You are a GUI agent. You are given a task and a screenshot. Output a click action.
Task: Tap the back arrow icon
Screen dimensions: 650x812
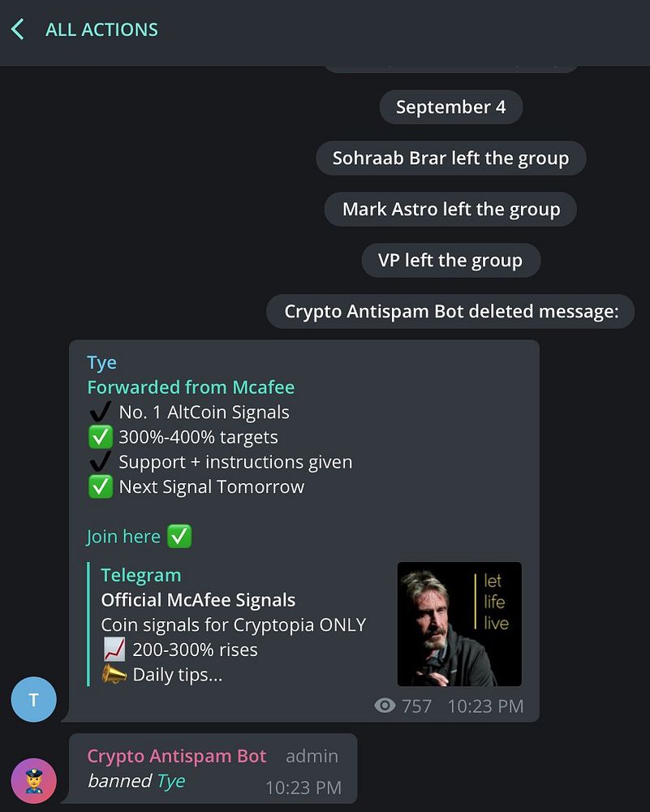18,29
